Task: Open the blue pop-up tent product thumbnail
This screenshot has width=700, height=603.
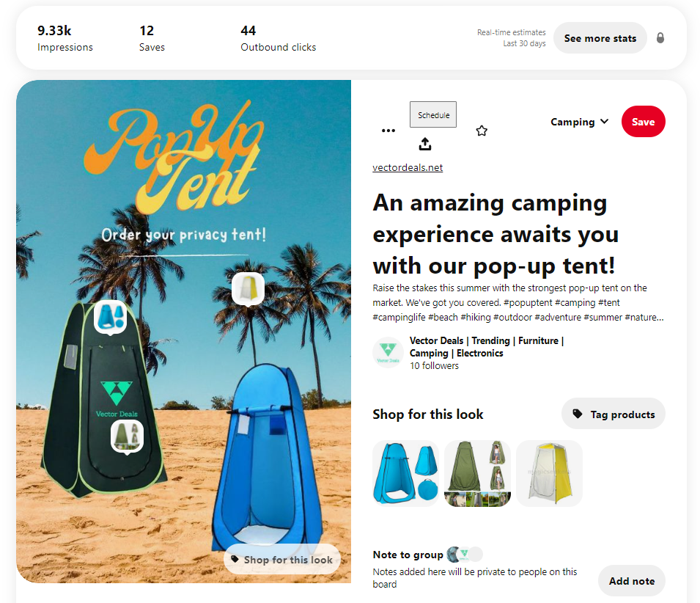Action: point(406,473)
